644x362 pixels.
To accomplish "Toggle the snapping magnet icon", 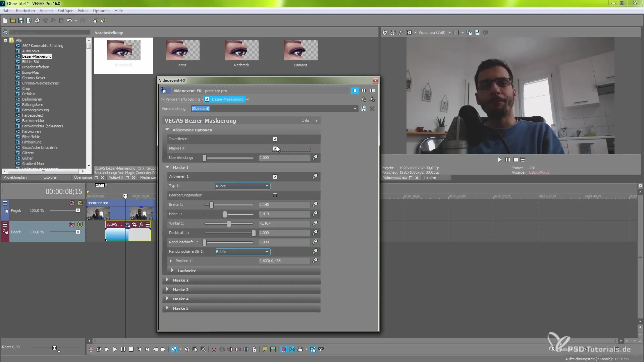I will [x=284, y=349].
